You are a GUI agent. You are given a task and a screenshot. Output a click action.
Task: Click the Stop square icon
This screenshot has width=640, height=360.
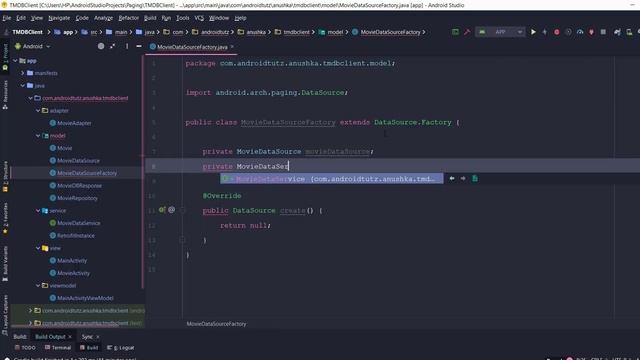tap(603, 32)
